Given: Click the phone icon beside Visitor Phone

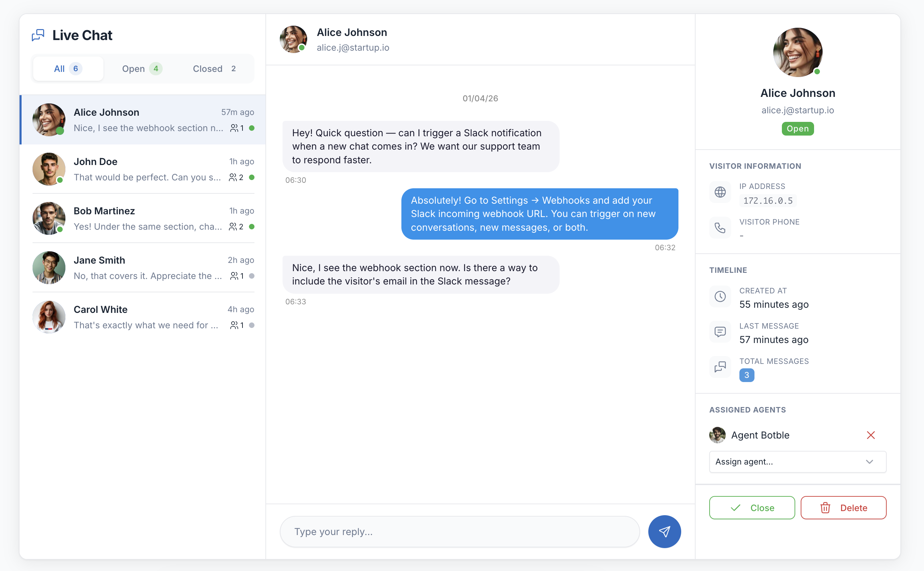Looking at the screenshot, I should pyautogui.click(x=720, y=227).
